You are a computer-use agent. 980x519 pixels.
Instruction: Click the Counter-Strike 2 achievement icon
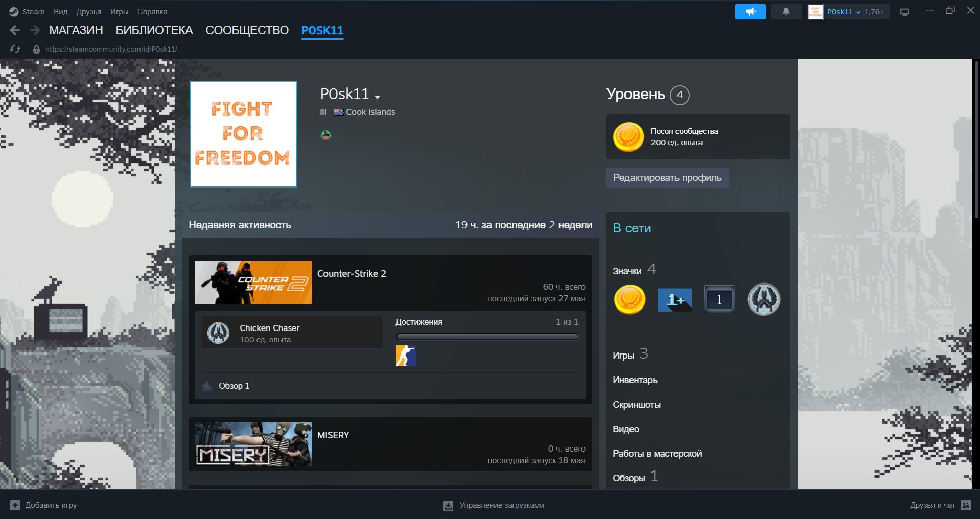click(x=406, y=356)
